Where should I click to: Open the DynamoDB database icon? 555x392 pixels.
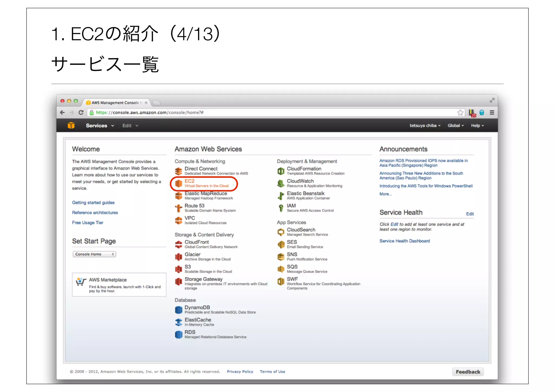tap(178, 310)
